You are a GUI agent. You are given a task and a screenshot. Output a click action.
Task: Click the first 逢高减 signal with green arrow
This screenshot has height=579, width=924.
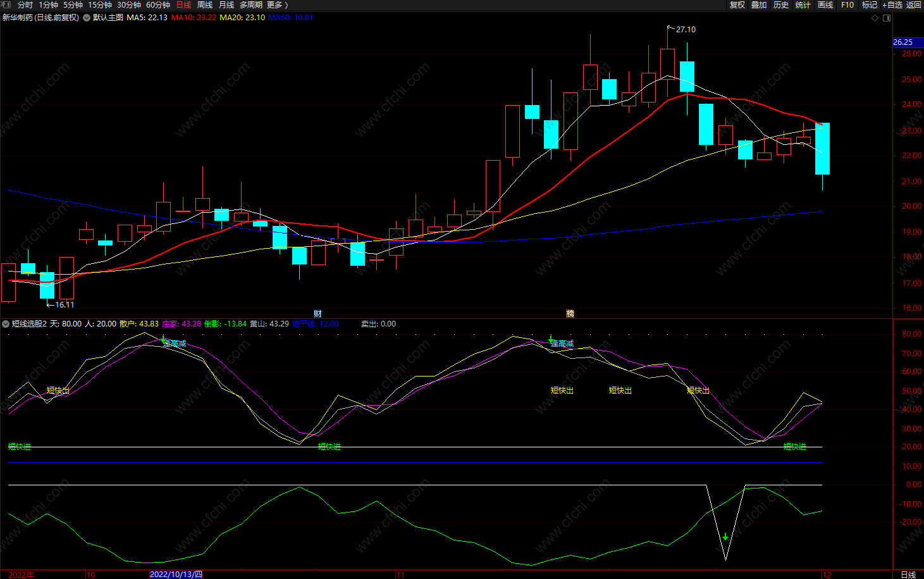(173, 343)
